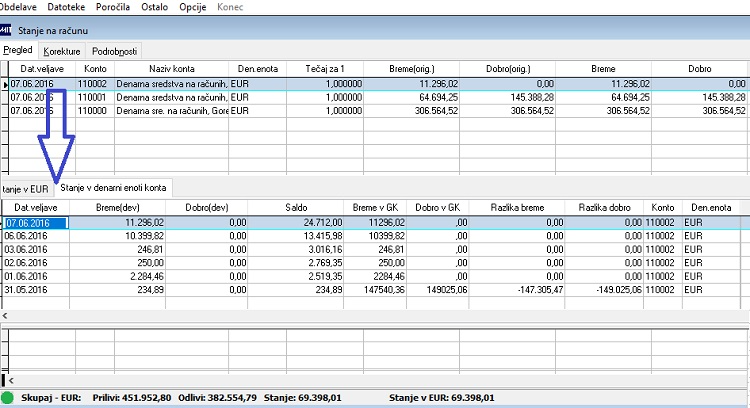
Task: Select the 07.06.2016 date cell in lower grid
Action: click(36, 222)
